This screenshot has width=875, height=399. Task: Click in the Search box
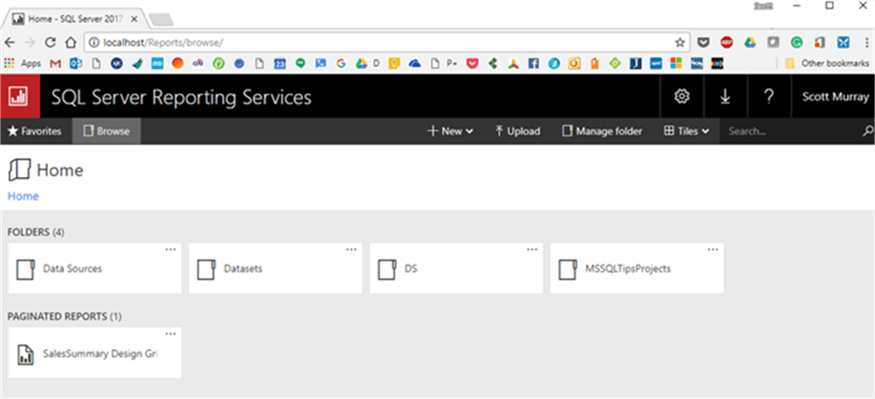pyautogui.click(x=790, y=132)
